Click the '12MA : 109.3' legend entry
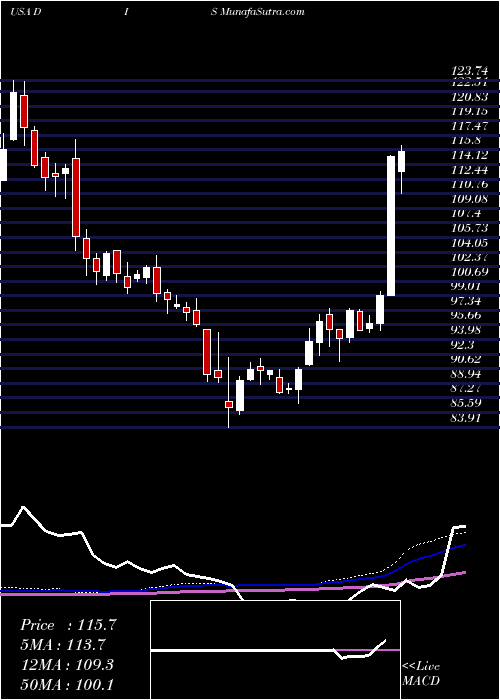This screenshot has width=500, height=700. coord(67,665)
